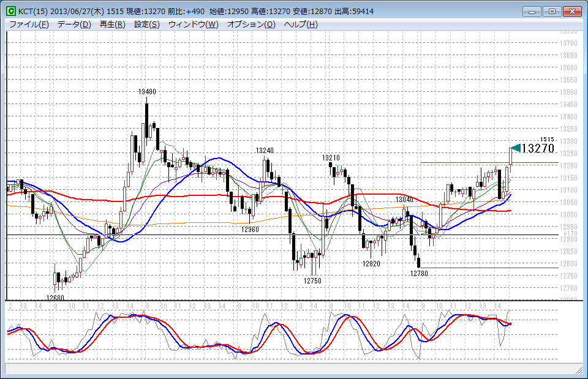Open the データ(D) menu
588x379 pixels.
pyautogui.click(x=74, y=24)
